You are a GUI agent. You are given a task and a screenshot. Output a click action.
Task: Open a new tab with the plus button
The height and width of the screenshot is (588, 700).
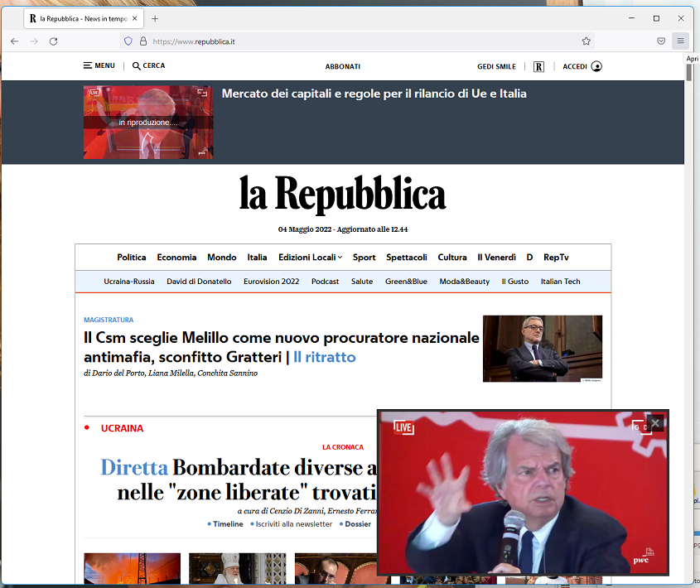click(x=155, y=19)
